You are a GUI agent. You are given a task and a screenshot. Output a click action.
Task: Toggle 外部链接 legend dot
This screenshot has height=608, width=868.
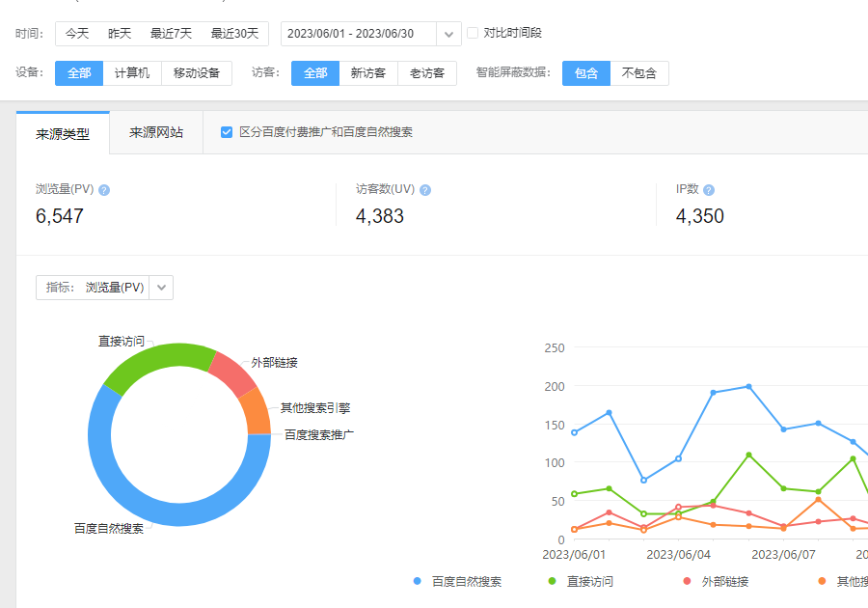point(687,581)
